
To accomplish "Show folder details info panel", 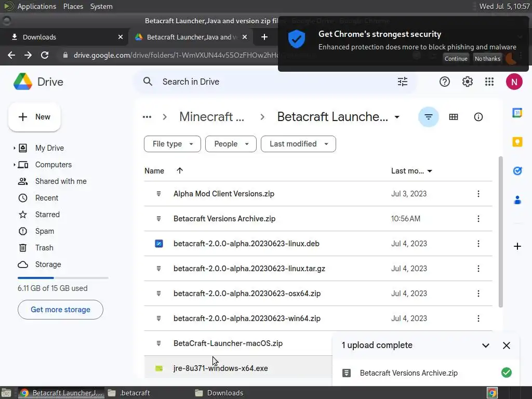I will pos(478,117).
